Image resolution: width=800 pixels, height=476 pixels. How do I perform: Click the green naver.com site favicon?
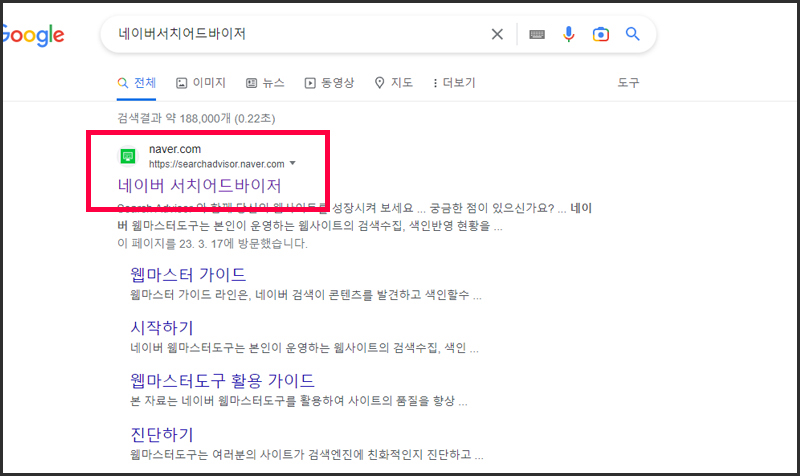click(128, 156)
